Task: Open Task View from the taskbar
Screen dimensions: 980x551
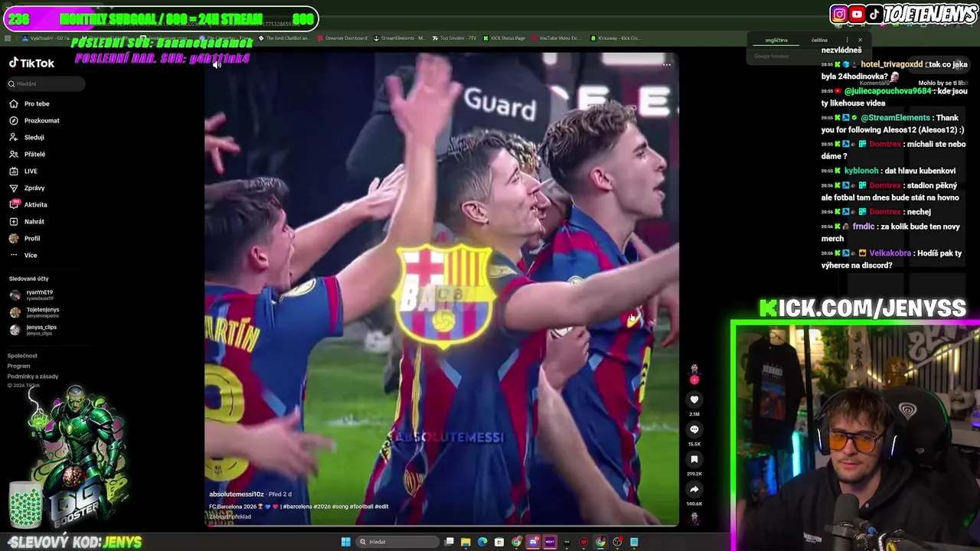Action: [x=449, y=542]
